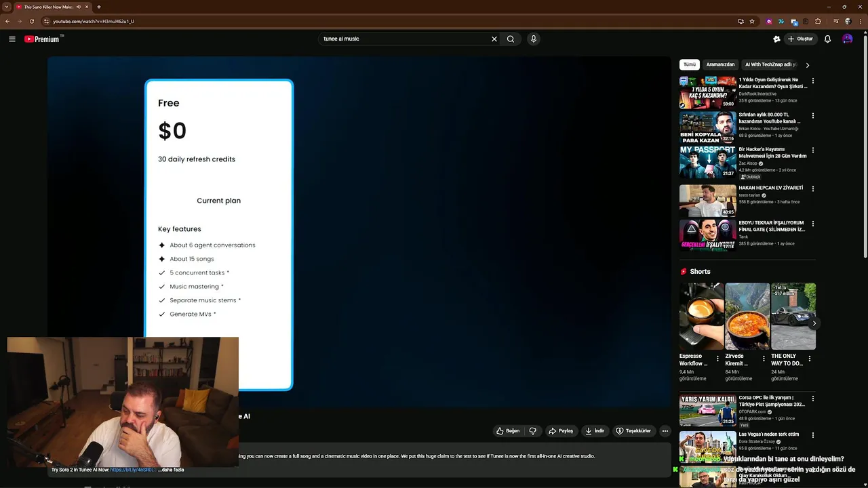
Task: Open 'EBOYU TEKRAR İFŞALIYORUM' title link
Action: [772, 226]
